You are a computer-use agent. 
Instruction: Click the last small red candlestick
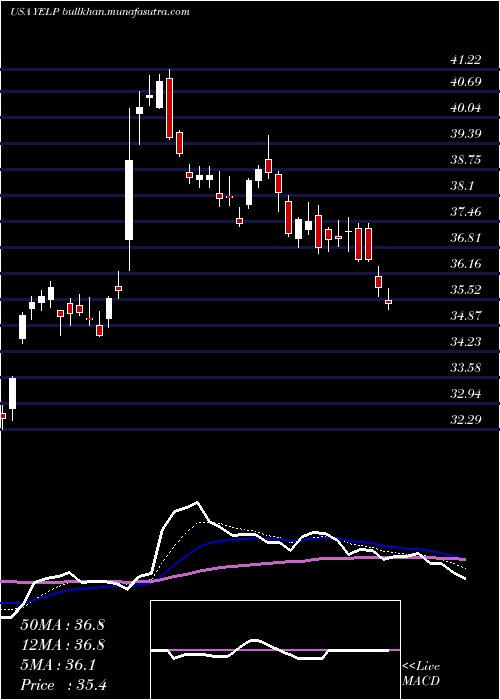pos(388,302)
